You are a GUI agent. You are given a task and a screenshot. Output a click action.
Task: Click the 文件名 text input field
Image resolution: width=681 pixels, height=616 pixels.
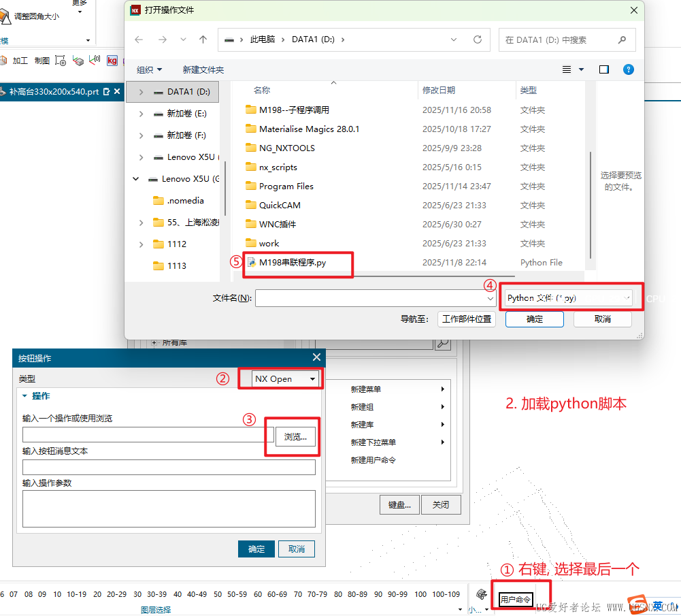click(371, 298)
